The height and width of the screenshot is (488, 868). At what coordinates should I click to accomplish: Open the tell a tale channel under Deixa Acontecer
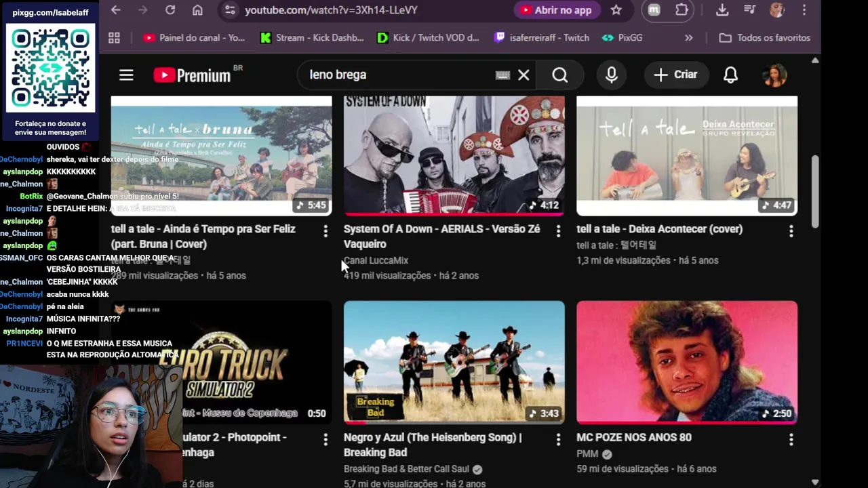click(x=616, y=245)
